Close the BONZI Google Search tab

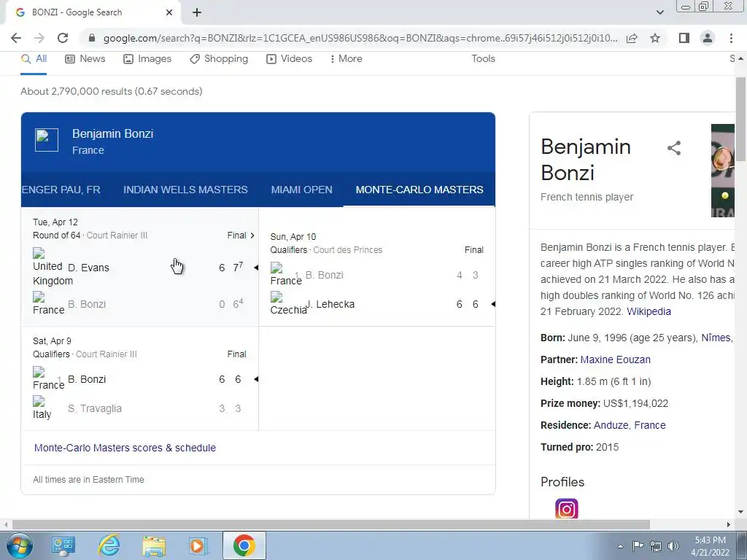click(169, 12)
